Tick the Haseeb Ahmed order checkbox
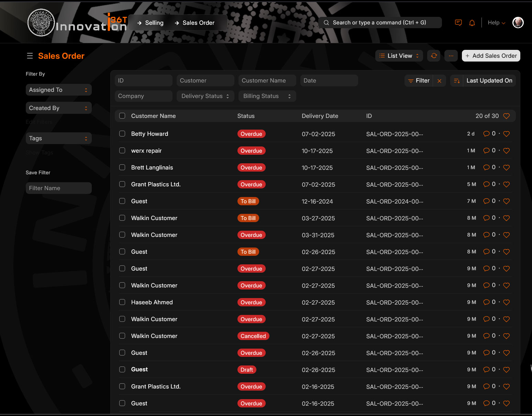Screen dimensions: 532x416 pos(122,302)
